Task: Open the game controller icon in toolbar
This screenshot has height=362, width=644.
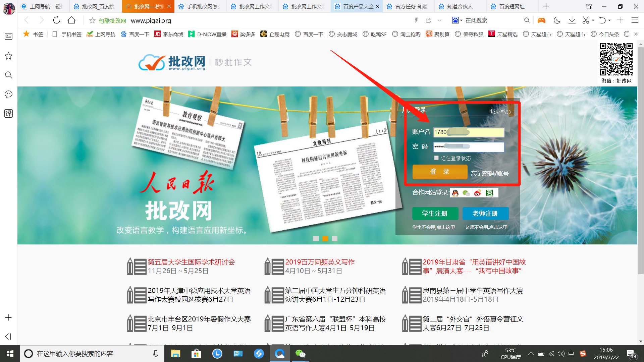Action: (x=541, y=20)
